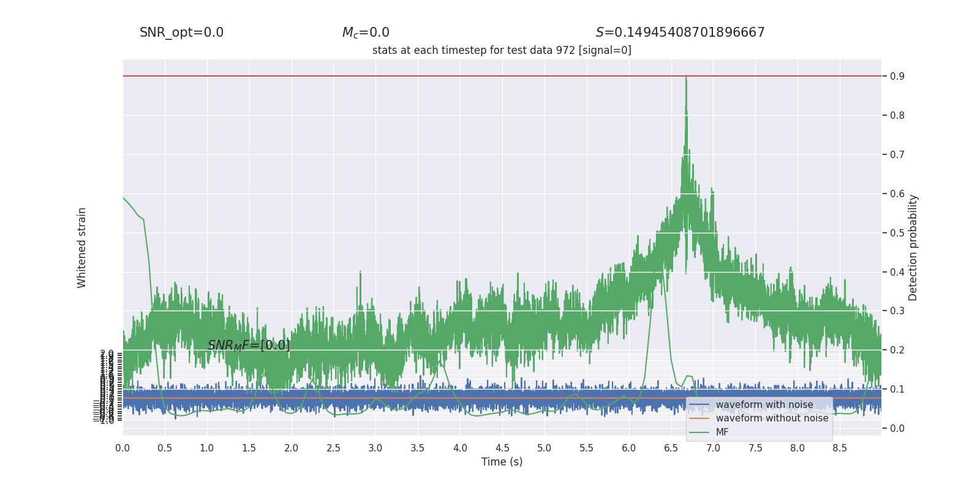Click the 0.1 right-axis tick label
This screenshot has width=980, height=490.
897,389
